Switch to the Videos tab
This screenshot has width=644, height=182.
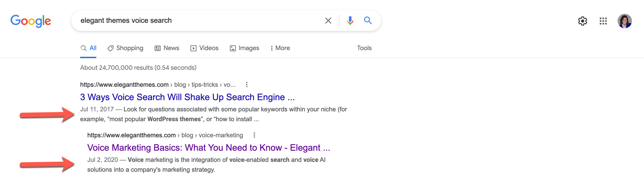pyautogui.click(x=204, y=48)
